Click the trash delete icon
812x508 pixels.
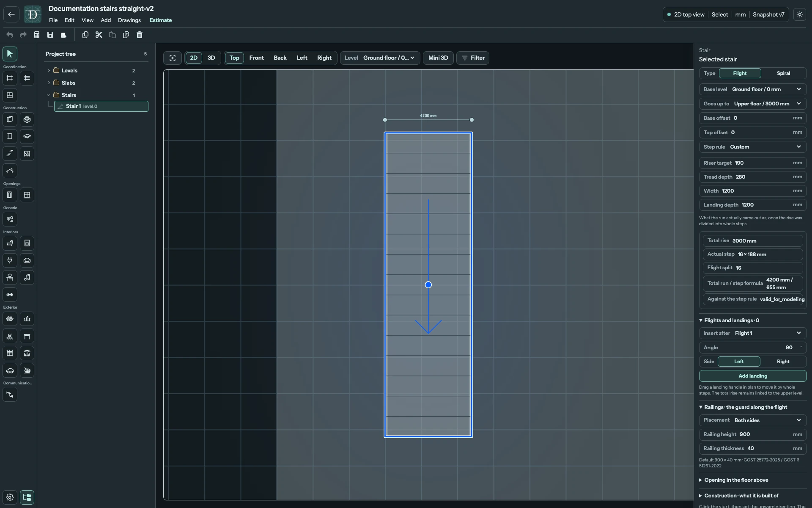pyautogui.click(x=140, y=35)
